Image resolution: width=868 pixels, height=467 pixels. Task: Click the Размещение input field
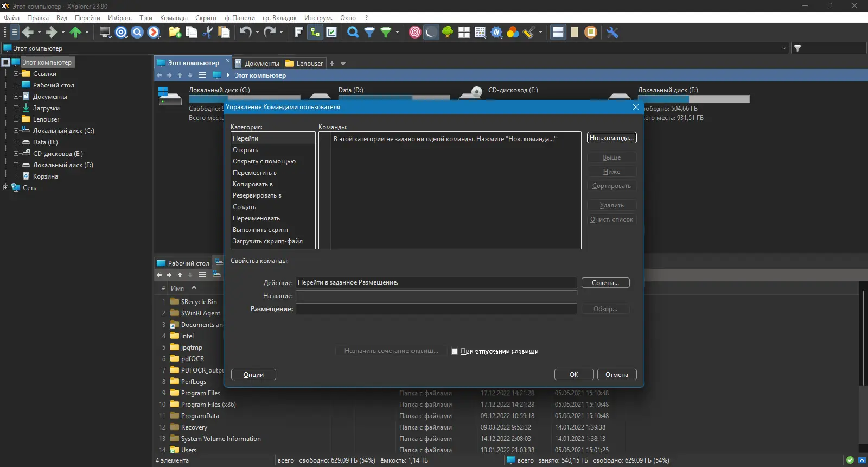(x=436, y=309)
